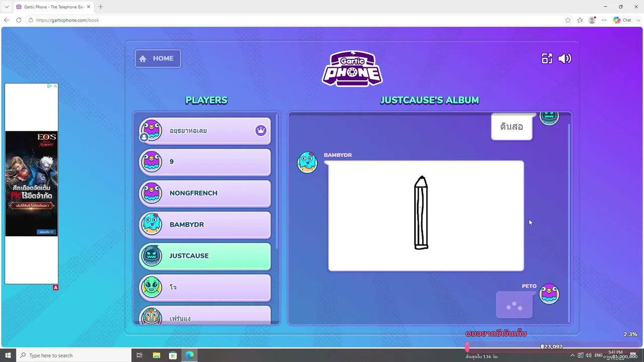This screenshot has height=362, width=644.
Task: Open the EOS Red game advertisement
Action: click(31, 184)
